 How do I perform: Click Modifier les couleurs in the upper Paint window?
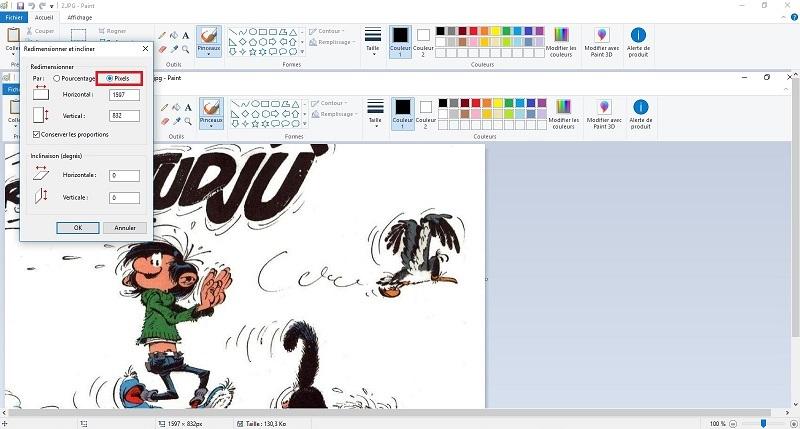(x=561, y=42)
